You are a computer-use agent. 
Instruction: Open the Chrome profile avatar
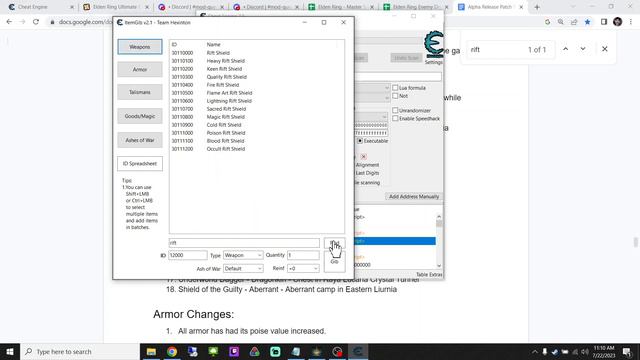pyautogui.click(x=618, y=22)
